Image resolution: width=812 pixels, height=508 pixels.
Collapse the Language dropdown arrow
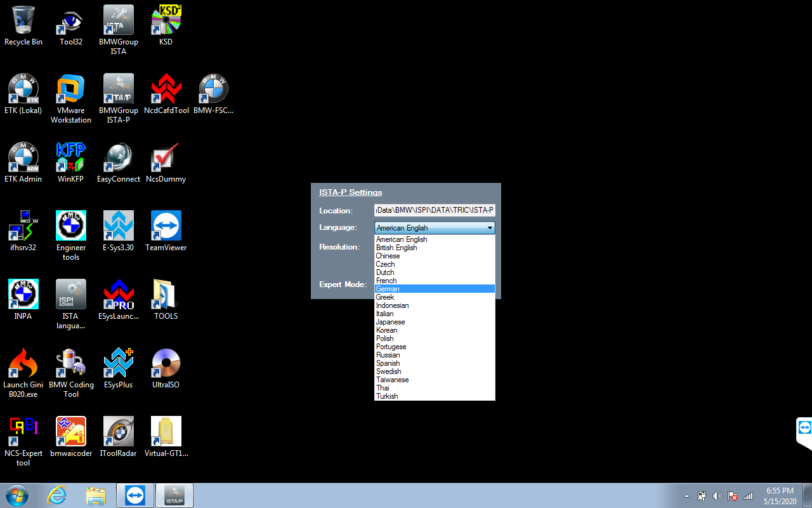click(490, 228)
